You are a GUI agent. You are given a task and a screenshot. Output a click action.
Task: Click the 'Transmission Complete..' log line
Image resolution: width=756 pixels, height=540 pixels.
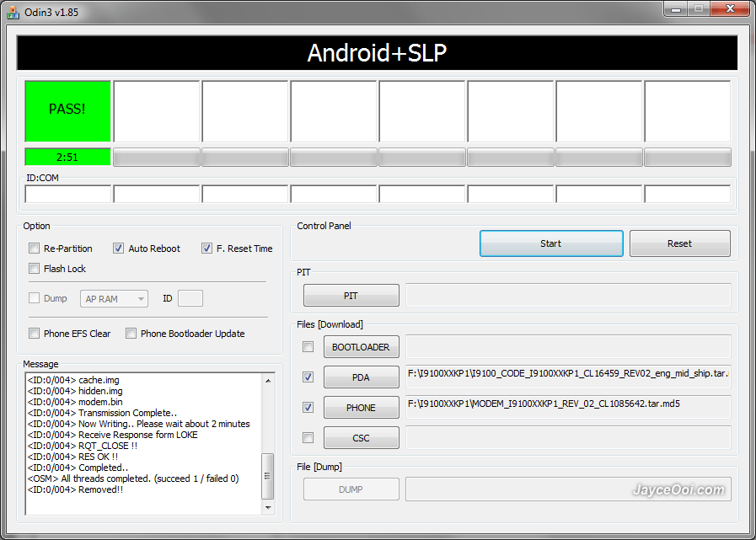pyautogui.click(x=102, y=413)
